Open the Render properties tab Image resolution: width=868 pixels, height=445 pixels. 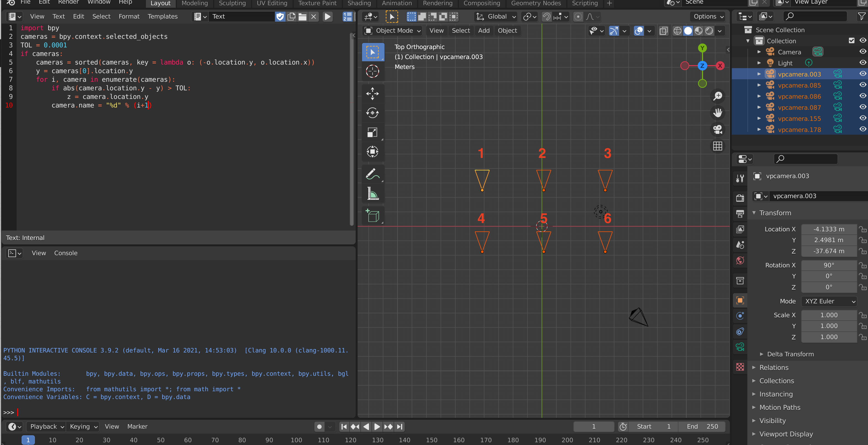click(740, 198)
